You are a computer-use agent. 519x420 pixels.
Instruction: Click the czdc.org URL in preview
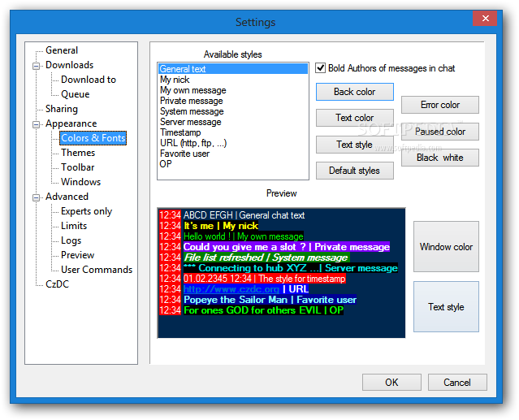click(231, 289)
